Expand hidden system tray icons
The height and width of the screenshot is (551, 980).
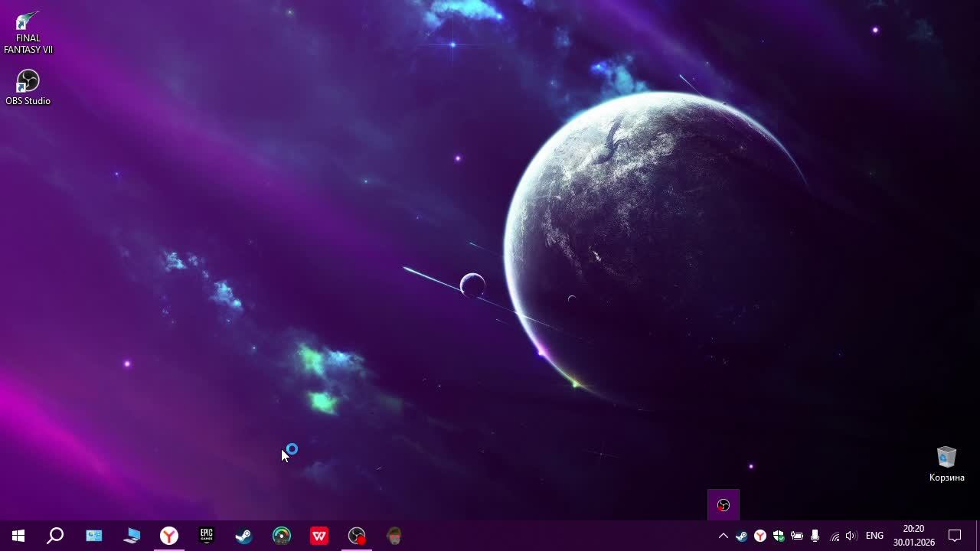(x=723, y=536)
